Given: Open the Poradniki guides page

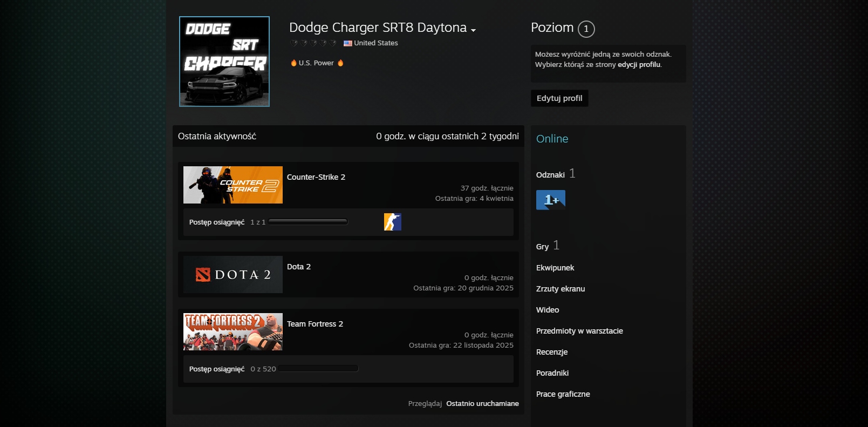Looking at the screenshot, I should [x=552, y=373].
